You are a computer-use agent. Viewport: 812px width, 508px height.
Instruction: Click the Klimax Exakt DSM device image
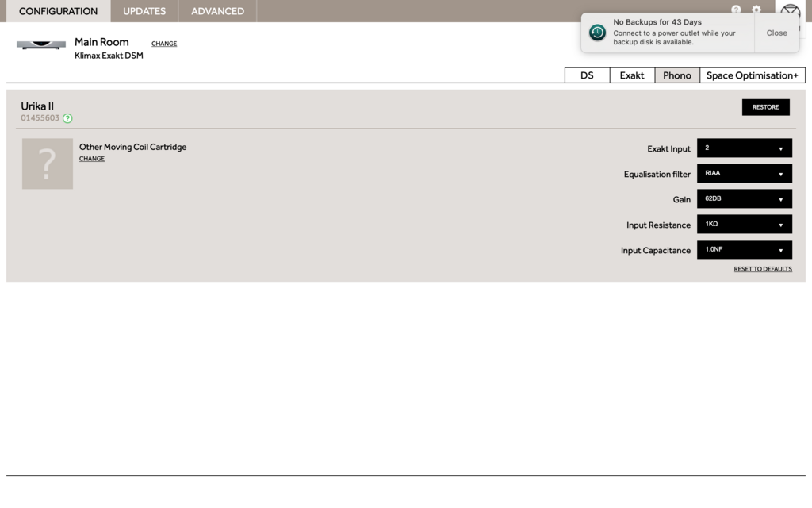coord(41,44)
